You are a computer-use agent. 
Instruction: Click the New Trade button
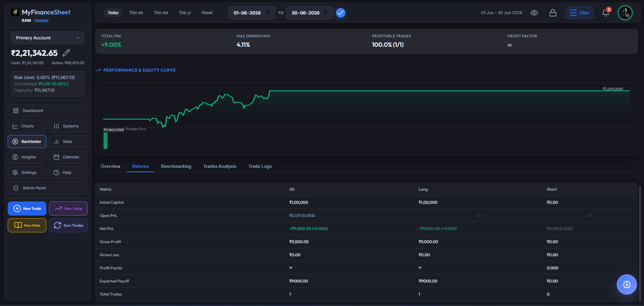tap(27, 208)
